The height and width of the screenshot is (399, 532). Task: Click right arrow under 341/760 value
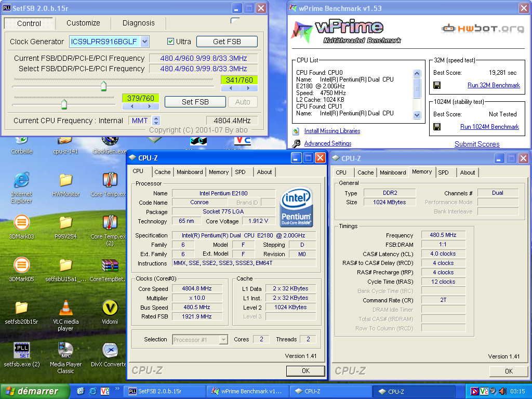coord(248,88)
